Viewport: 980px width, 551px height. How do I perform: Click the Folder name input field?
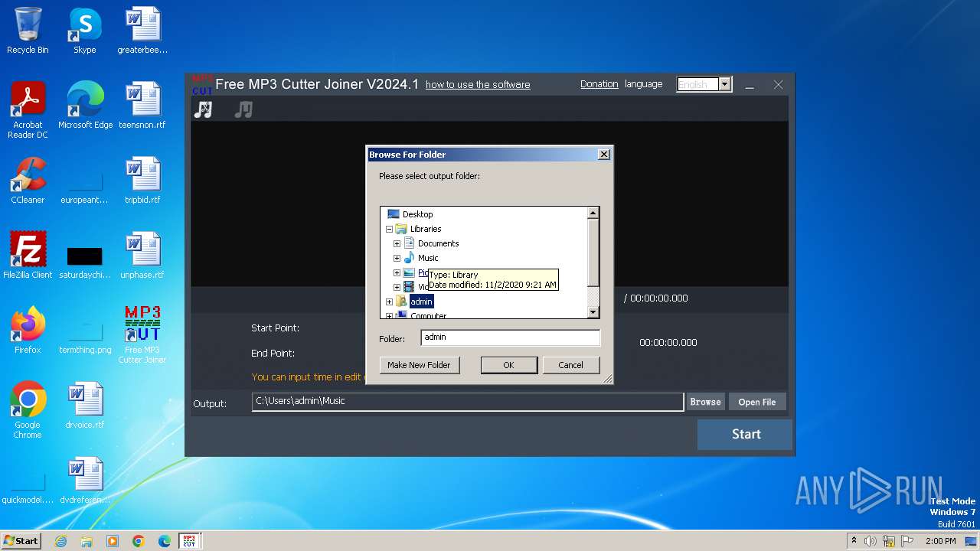(510, 337)
